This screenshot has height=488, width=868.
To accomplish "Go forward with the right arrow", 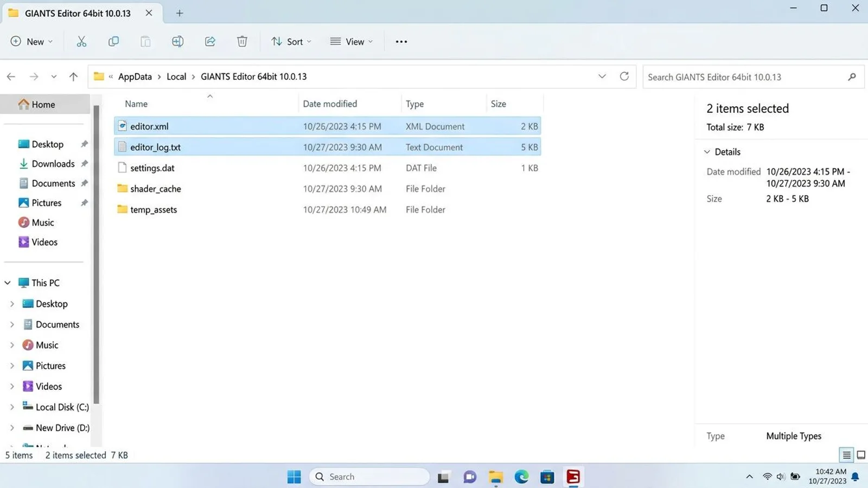I will pos(34,76).
